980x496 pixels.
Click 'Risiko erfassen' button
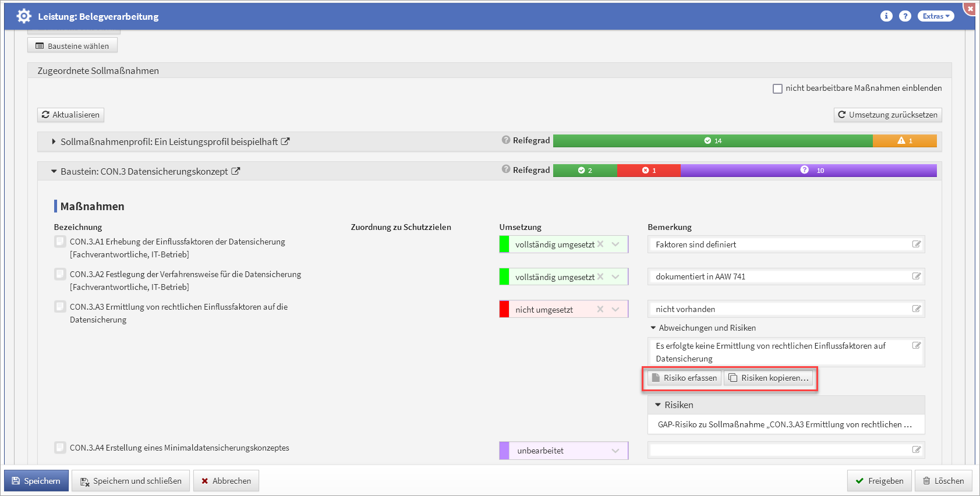(684, 378)
